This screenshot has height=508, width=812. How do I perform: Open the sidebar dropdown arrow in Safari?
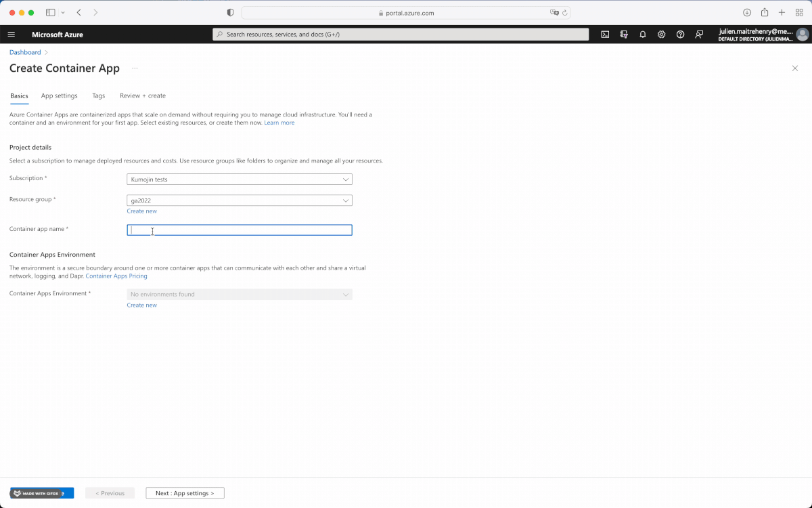[x=63, y=12]
